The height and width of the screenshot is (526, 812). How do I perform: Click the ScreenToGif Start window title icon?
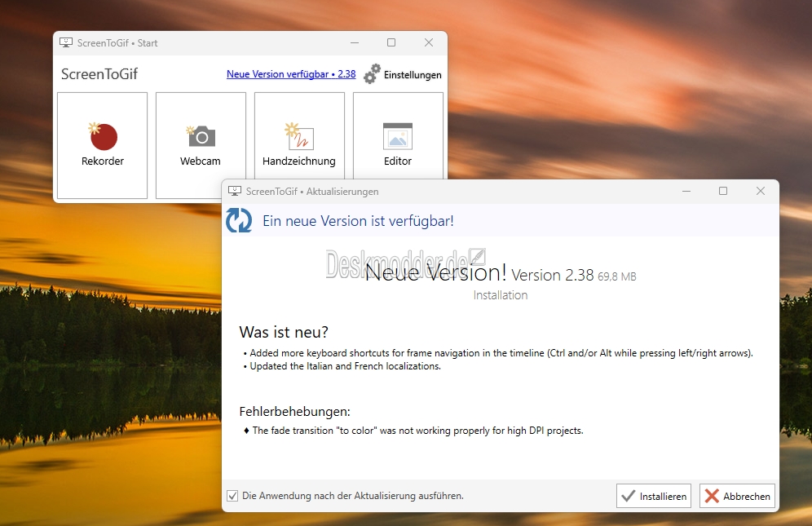[x=66, y=42]
